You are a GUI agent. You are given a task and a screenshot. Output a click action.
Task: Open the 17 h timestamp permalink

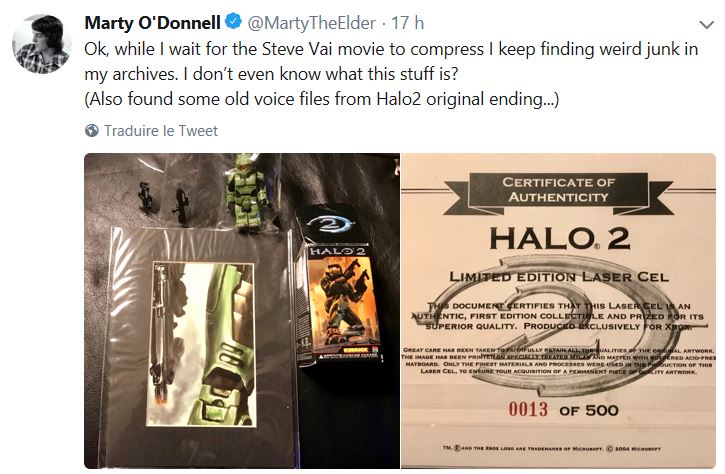pos(407,23)
